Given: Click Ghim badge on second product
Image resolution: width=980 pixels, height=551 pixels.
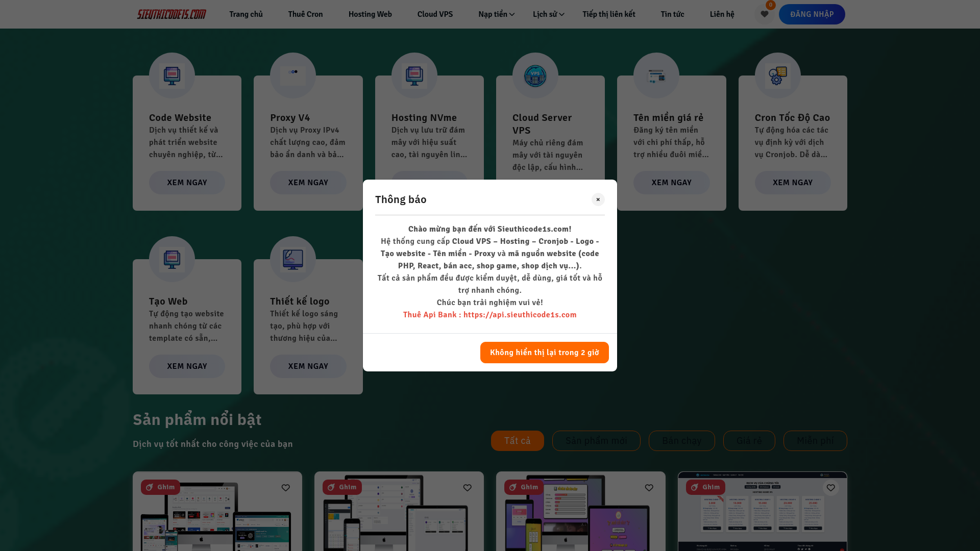Looking at the screenshot, I should (x=342, y=487).
